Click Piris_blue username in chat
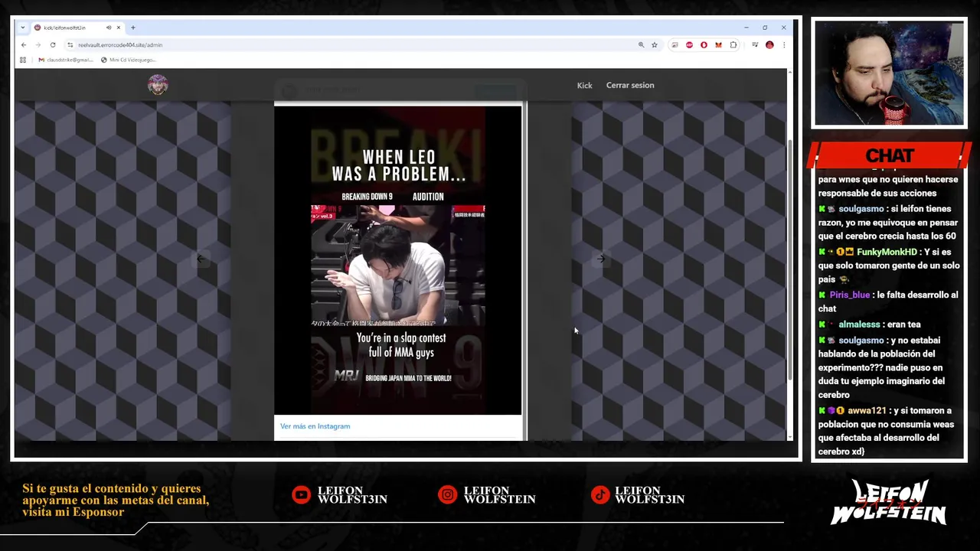This screenshot has height=551, width=980. click(849, 295)
